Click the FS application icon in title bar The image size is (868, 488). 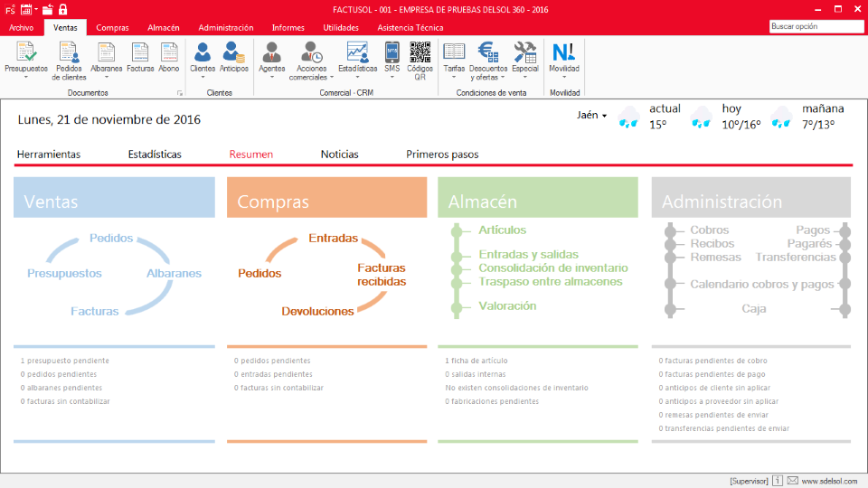coord(10,9)
